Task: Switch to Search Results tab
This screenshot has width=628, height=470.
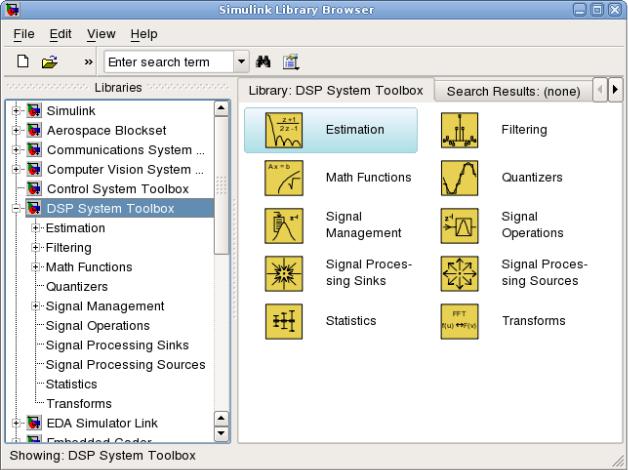Action: (513, 91)
